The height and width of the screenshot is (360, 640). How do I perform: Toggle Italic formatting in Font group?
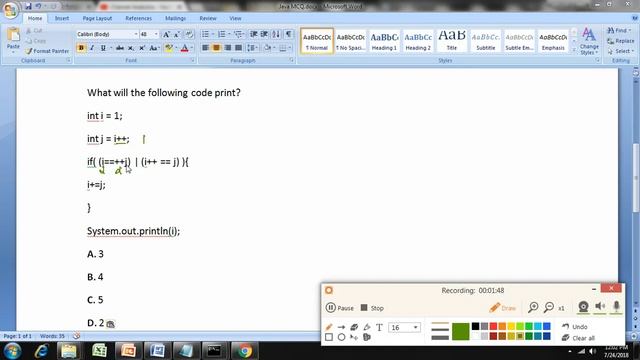92,48
